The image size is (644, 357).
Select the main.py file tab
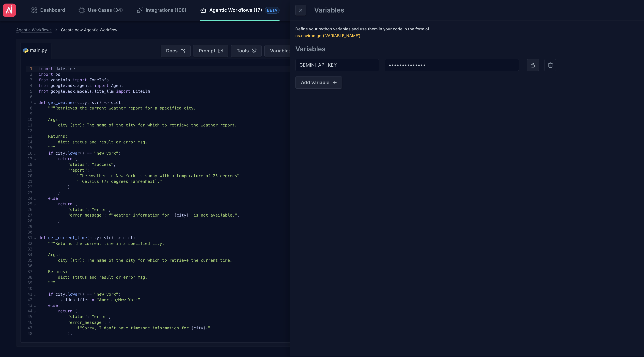36,50
